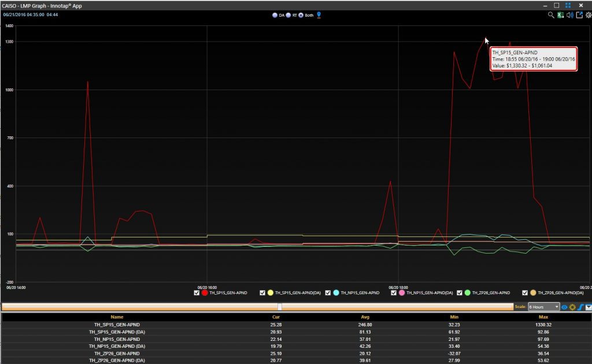
Task: Click the green TH_ZP26_GEN-APND color swatch
Action: [x=467, y=293]
